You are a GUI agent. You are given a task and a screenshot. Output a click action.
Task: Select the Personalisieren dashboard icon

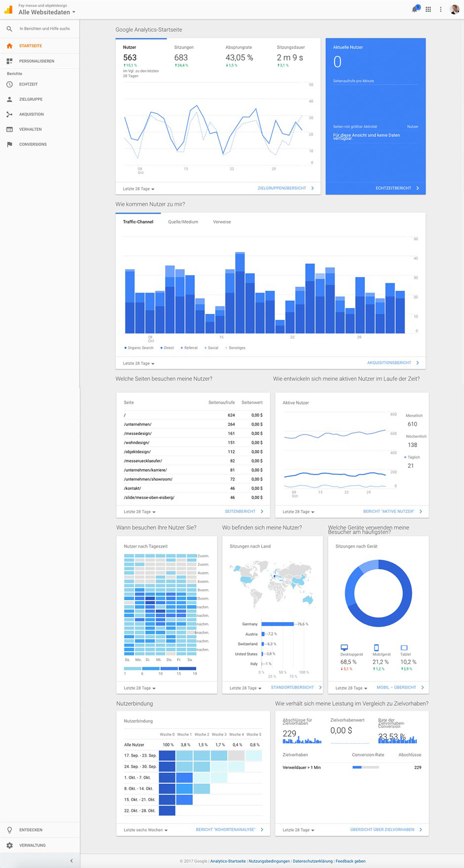coord(9,61)
